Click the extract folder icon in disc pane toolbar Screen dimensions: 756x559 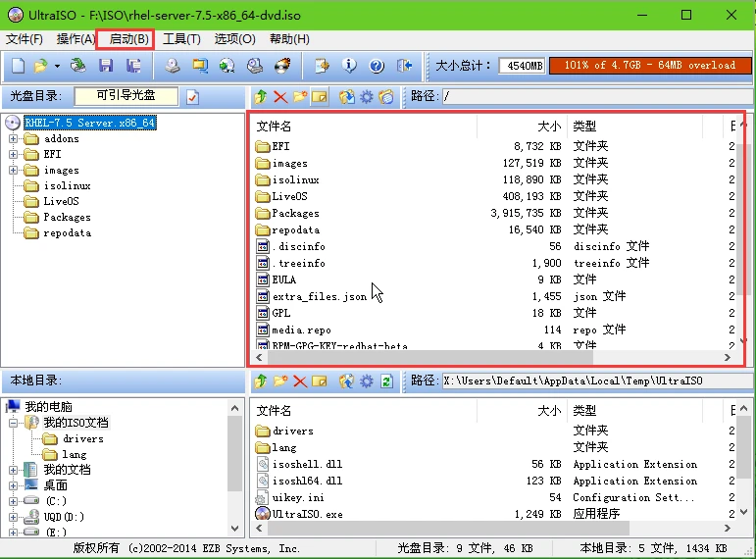pyautogui.click(x=347, y=97)
